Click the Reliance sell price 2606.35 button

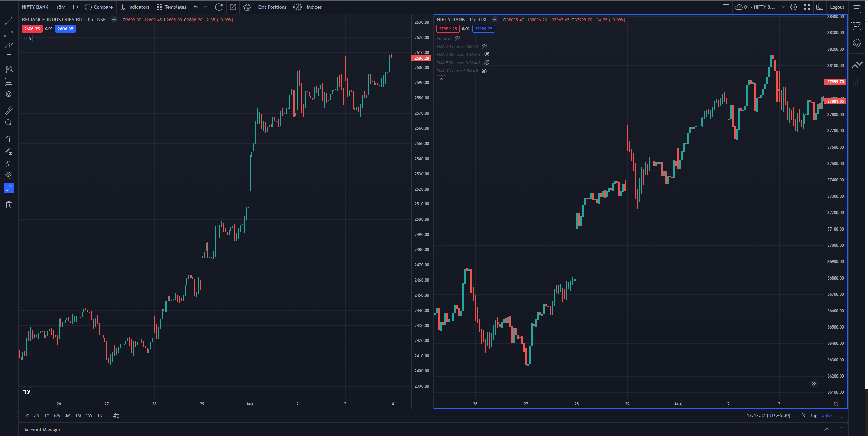coord(32,29)
